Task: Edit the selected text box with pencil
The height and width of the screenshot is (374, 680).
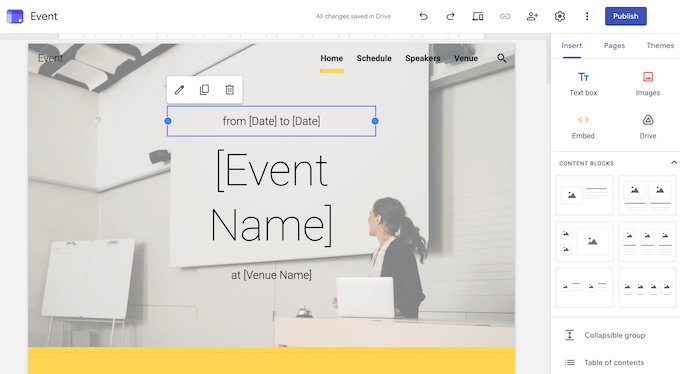Action: point(180,90)
